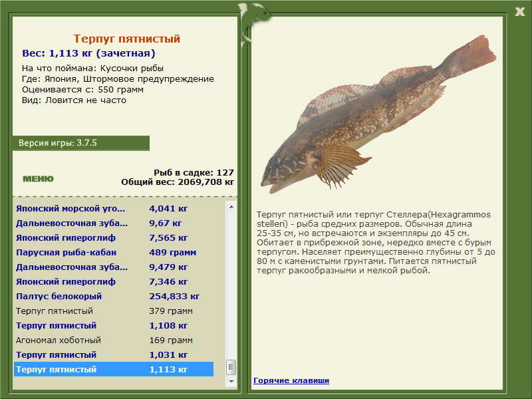The width and height of the screenshot is (532, 399).
Task: Select Агономал хоботный 169 грамм entry
Action: click(x=113, y=340)
